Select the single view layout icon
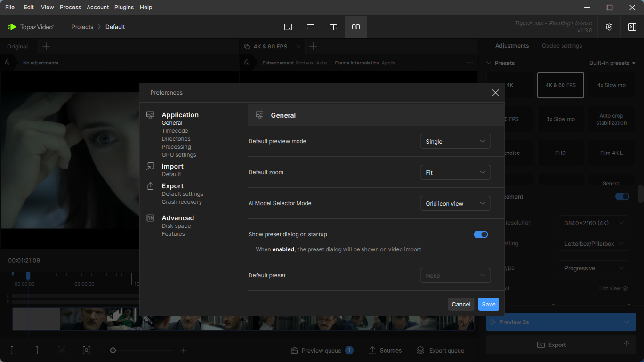 [311, 27]
